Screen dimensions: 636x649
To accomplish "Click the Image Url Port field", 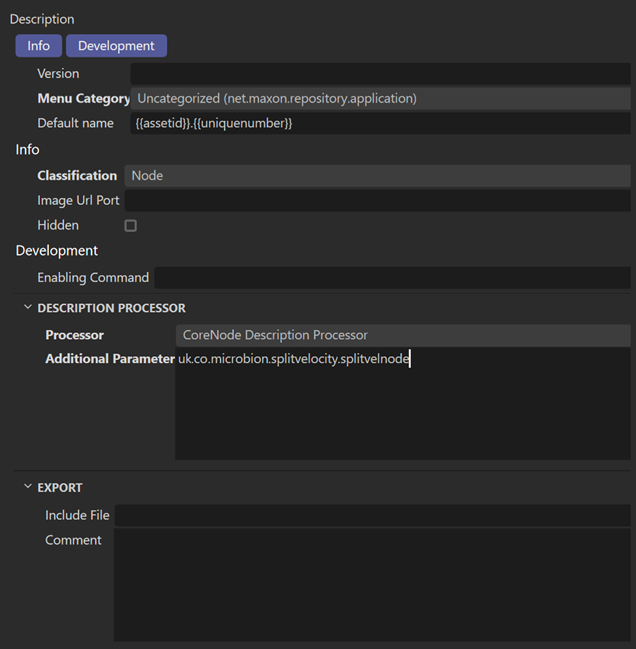I will (x=377, y=201).
